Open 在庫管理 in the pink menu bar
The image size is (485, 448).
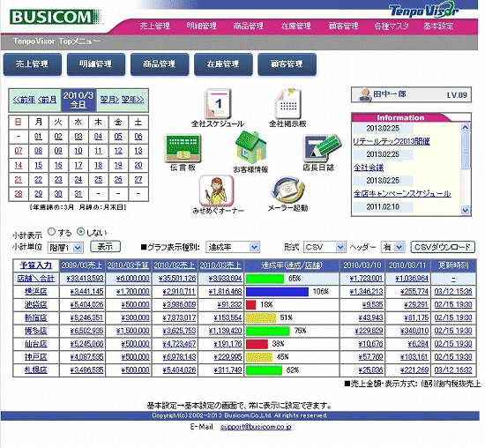295,26
